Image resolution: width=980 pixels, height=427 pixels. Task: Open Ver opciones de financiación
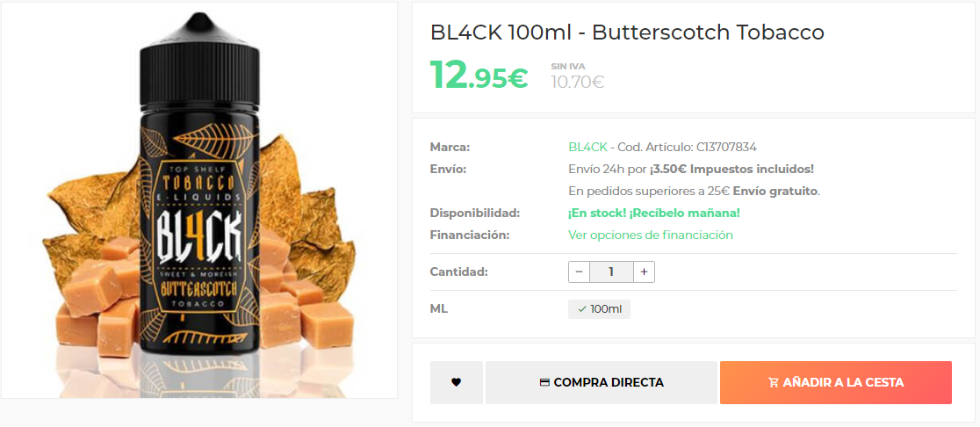[651, 235]
